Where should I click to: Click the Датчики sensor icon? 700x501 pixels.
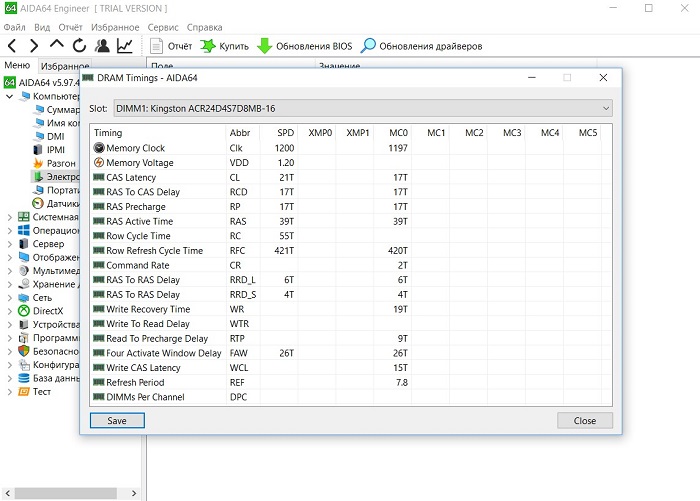38,204
